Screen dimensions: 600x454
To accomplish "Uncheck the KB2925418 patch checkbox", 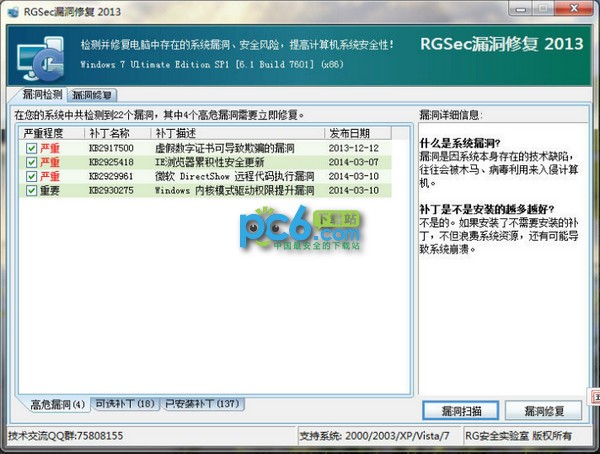I will point(31,162).
